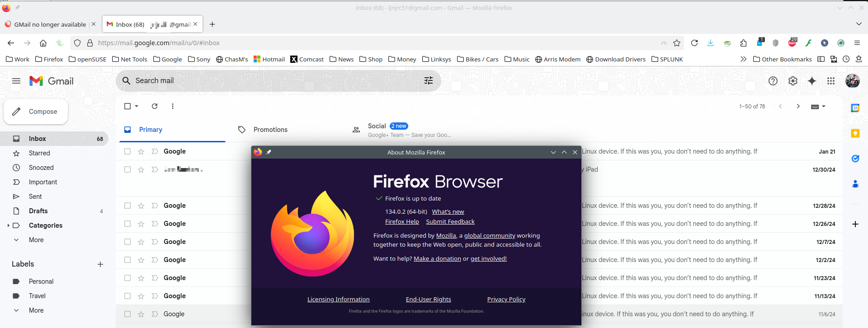Open the inbox More options dots
Viewport: 868px width, 328px height.
173,106
